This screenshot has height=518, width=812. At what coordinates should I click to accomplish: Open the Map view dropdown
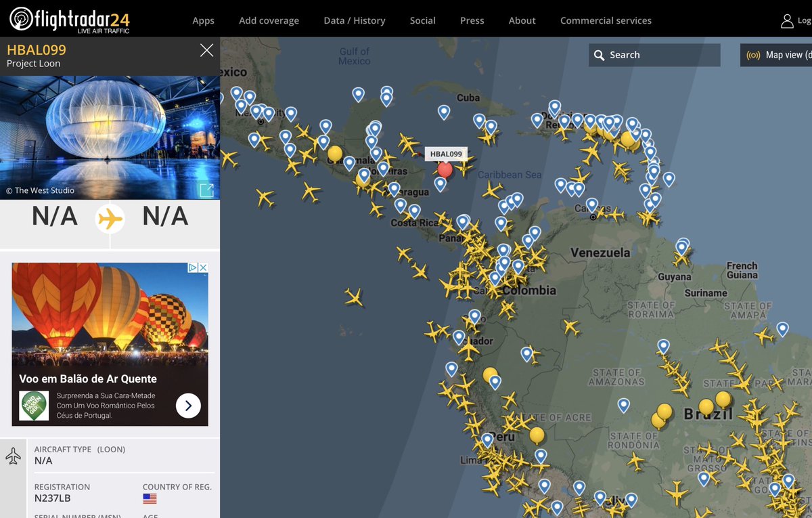776,55
